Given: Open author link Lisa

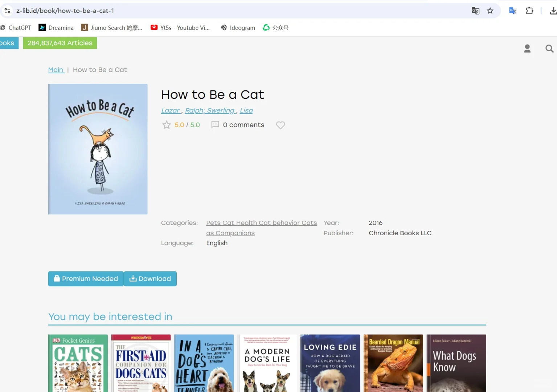Looking at the screenshot, I should pos(246,110).
